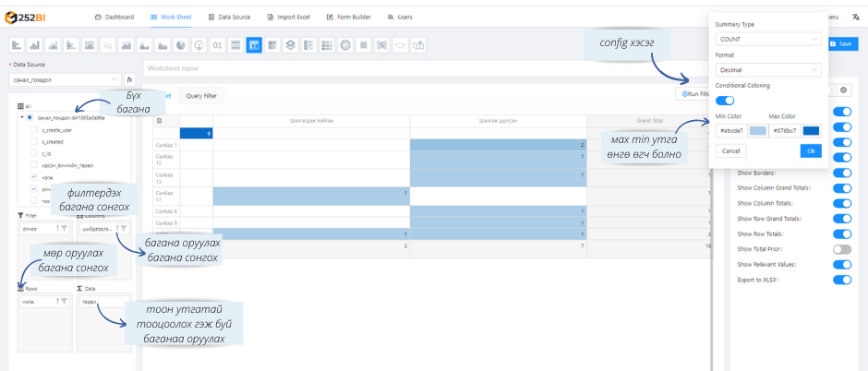Screen dimensions: 868x371
Task: Toggle Conditional Coloring switch off
Action: (x=726, y=101)
